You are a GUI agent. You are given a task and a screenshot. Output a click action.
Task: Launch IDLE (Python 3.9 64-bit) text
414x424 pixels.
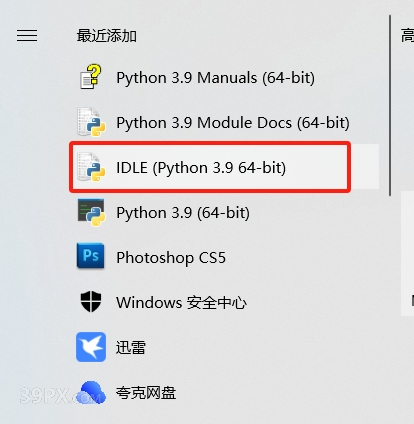pos(201,168)
